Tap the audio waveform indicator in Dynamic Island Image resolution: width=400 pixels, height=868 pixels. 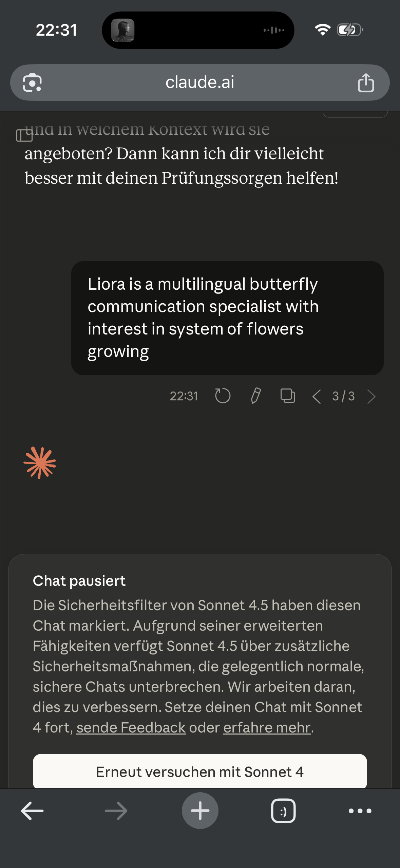click(274, 30)
